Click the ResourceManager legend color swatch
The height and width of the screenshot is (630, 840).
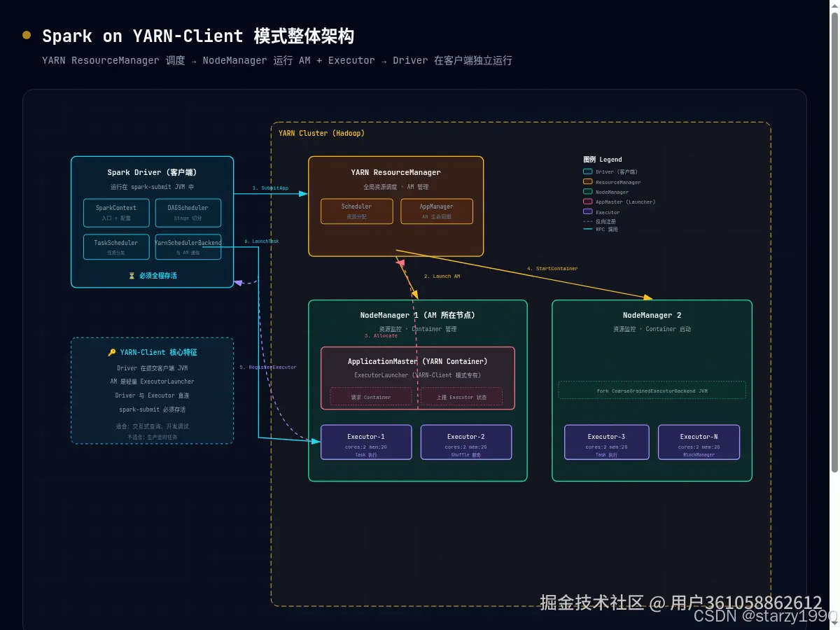click(x=587, y=181)
